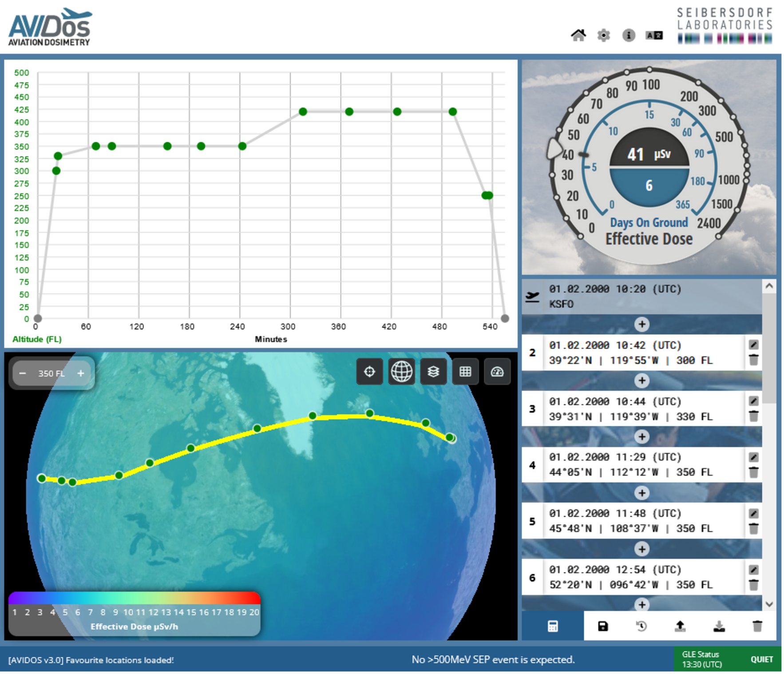Click the Days On Ground value 6
This screenshot has width=784, height=674.
[x=649, y=186]
